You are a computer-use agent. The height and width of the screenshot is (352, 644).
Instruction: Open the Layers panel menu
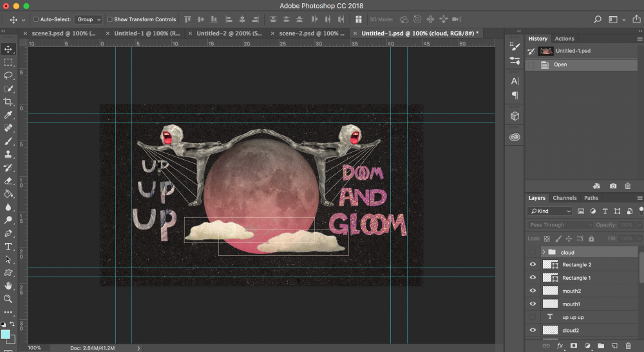639,198
